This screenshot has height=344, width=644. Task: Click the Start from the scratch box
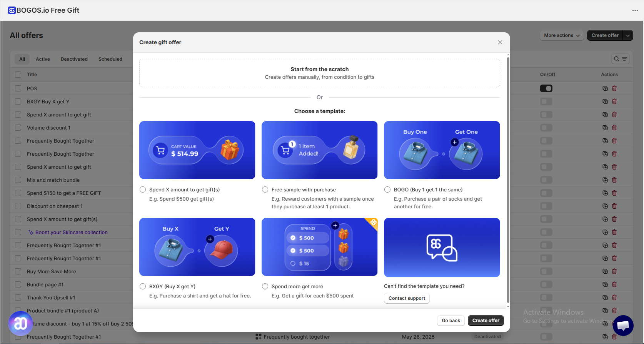click(319, 73)
